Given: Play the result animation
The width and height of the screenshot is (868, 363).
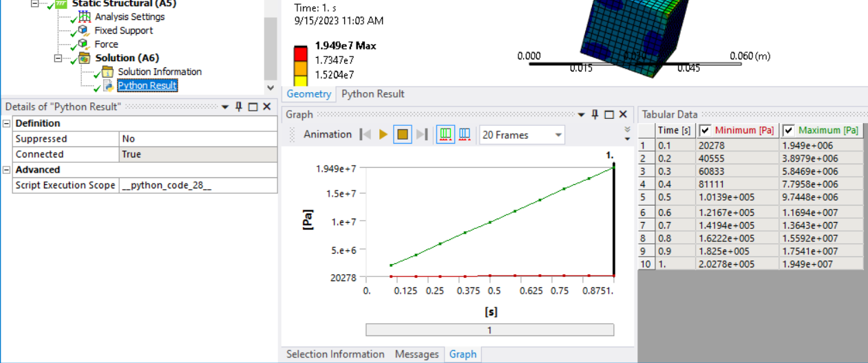Looking at the screenshot, I should [x=383, y=135].
